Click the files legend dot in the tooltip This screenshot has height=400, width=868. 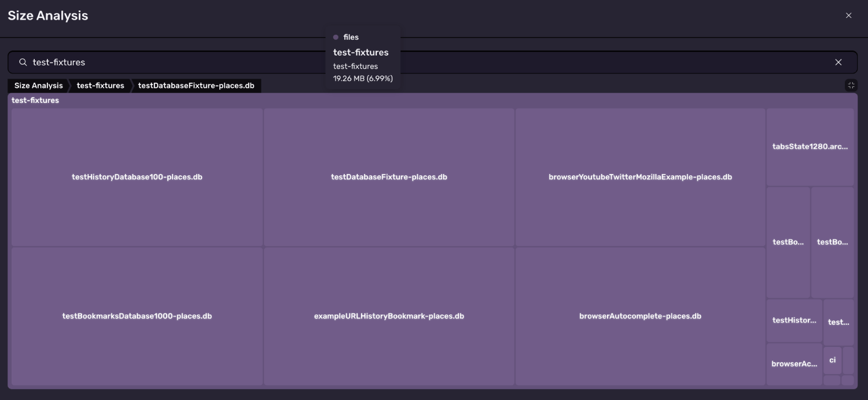pos(336,37)
